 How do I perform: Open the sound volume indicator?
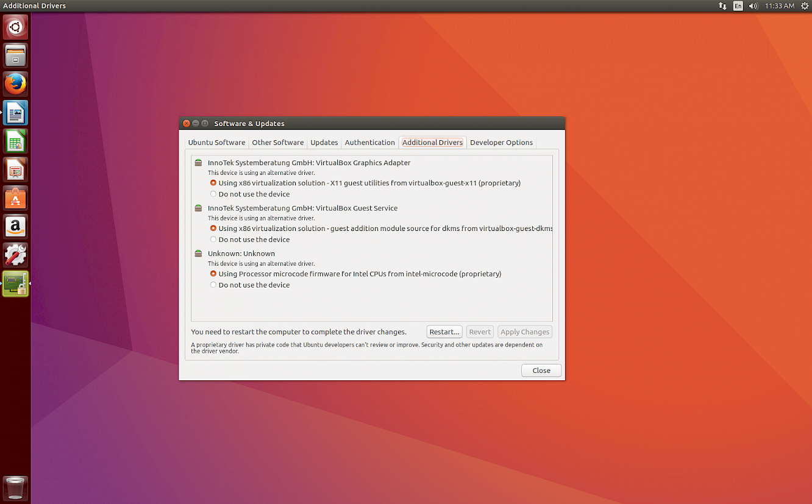coord(753,6)
